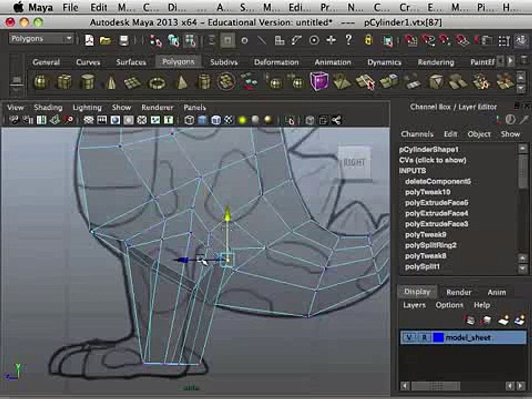The height and width of the screenshot is (399, 532).
Task: Click the 2D pan/zoom icon in panel toolbar
Action: pos(69,120)
